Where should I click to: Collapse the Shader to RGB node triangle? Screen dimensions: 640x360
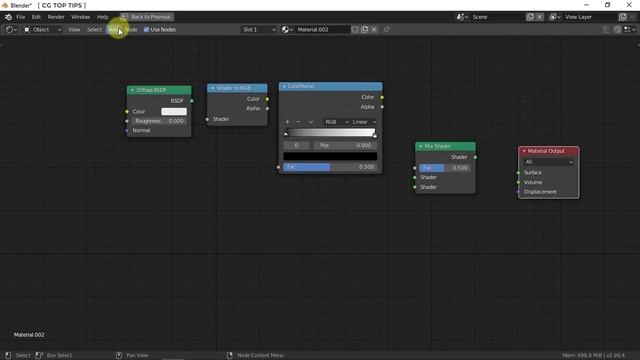[x=213, y=88]
